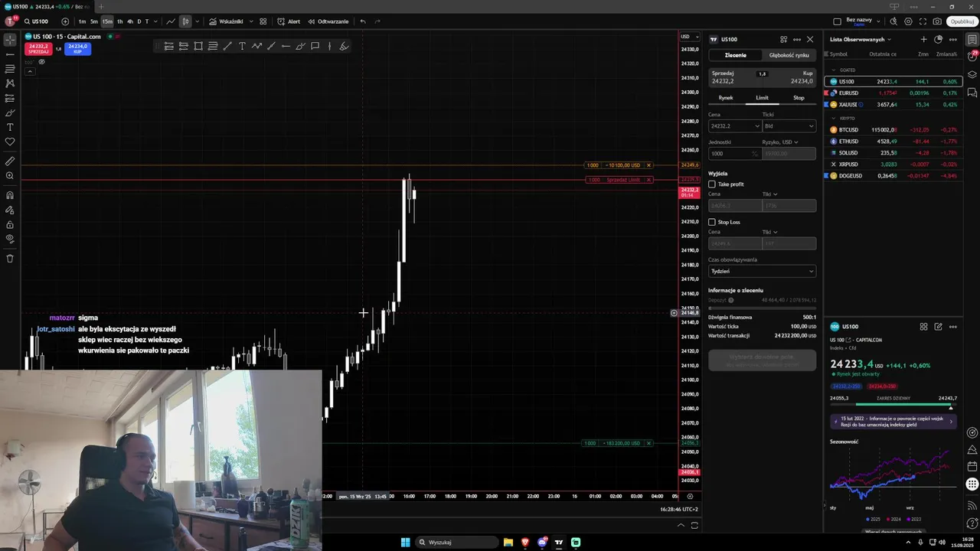
Task: Collapse the KRYPTO watchlist section
Action: [835, 119]
